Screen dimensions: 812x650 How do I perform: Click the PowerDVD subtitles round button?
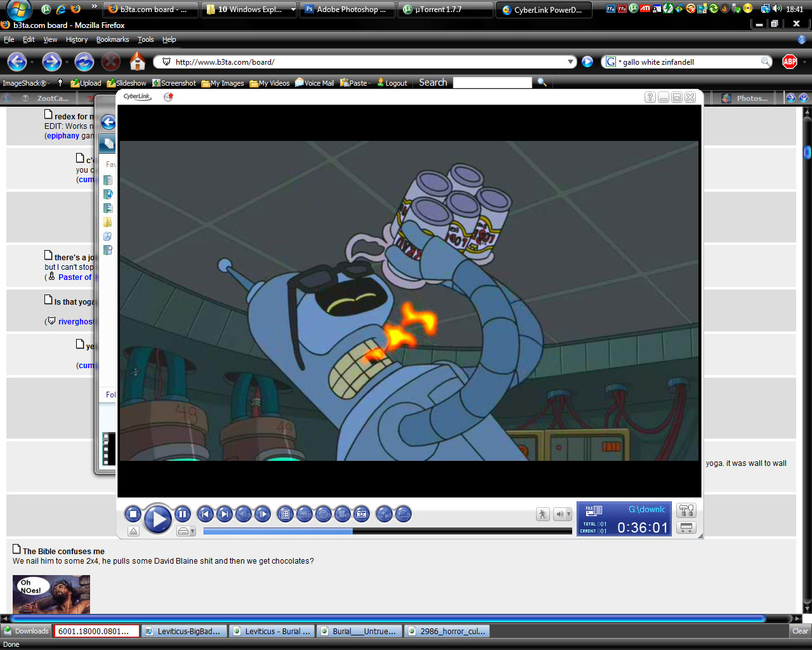[x=304, y=514]
